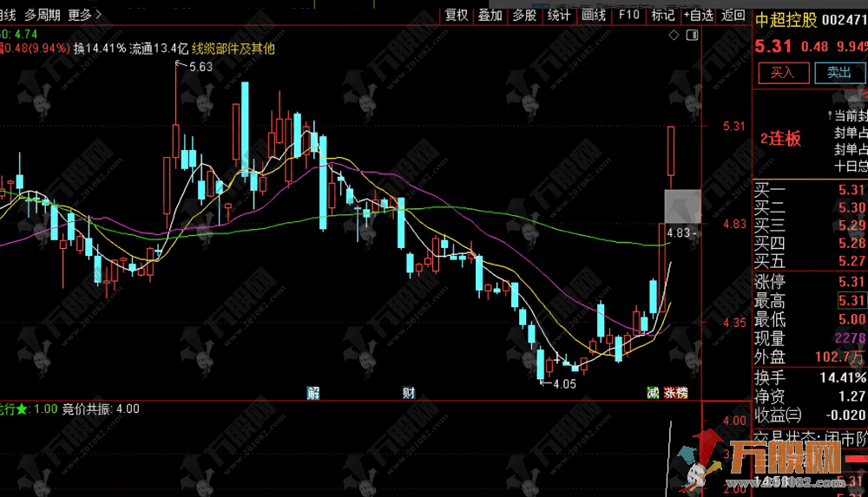The image size is (868, 497).
Task: Click the gray price box on the chart
Action: (x=682, y=206)
